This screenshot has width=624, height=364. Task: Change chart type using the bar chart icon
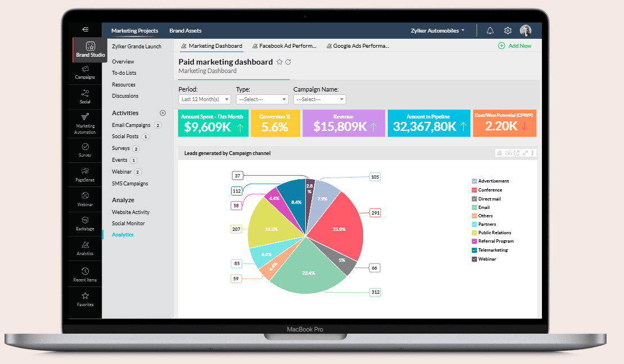click(x=499, y=153)
